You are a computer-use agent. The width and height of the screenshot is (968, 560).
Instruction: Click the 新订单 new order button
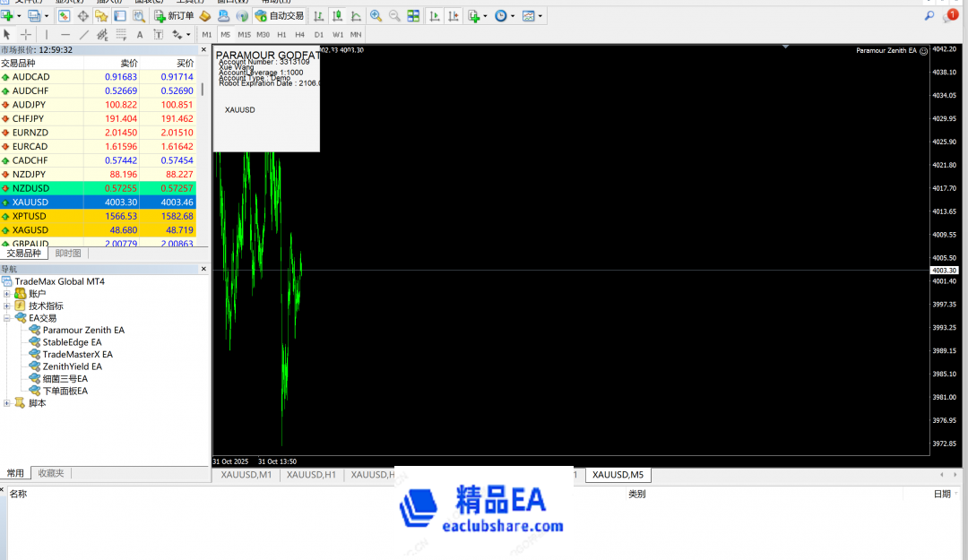coord(174,16)
